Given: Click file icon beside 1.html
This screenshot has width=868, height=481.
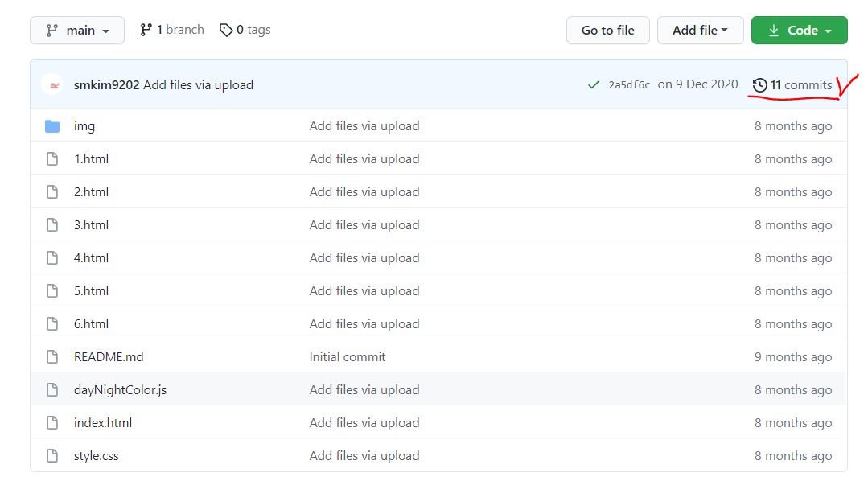Looking at the screenshot, I should coord(52,159).
